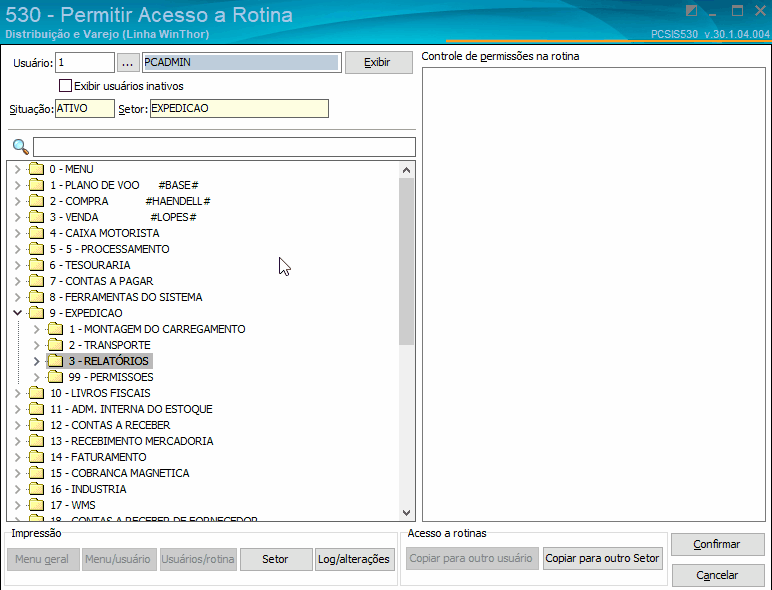Click the restore-down icon in title bar
This screenshot has height=590, width=772.
tap(691, 11)
